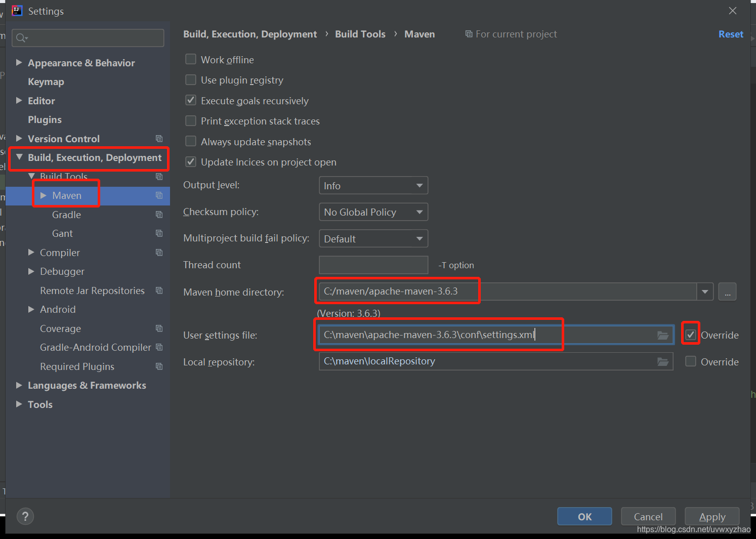The width and height of the screenshot is (756, 539).
Task: Enable Work offline checkbox
Action: pyautogui.click(x=191, y=59)
